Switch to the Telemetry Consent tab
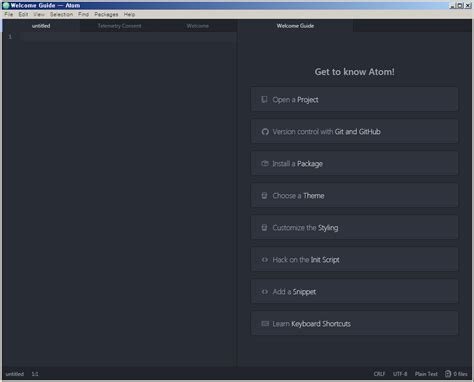 click(119, 26)
